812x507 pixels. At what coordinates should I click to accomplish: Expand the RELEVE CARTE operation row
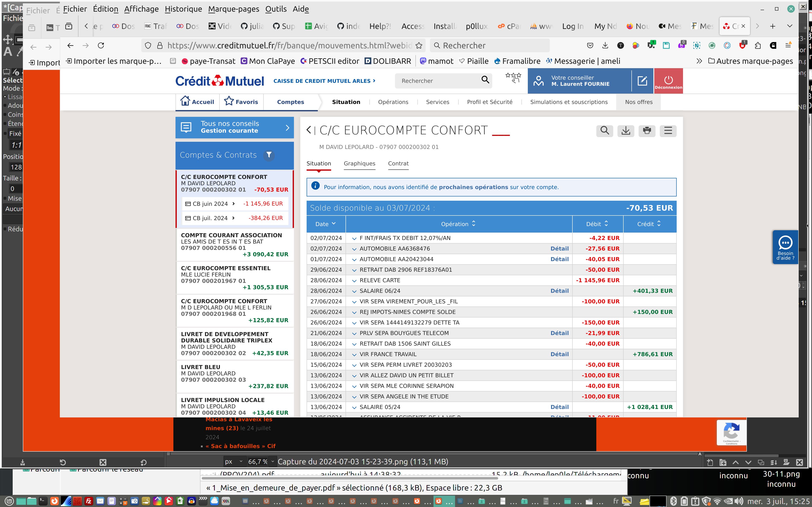(x=354, y=281)
